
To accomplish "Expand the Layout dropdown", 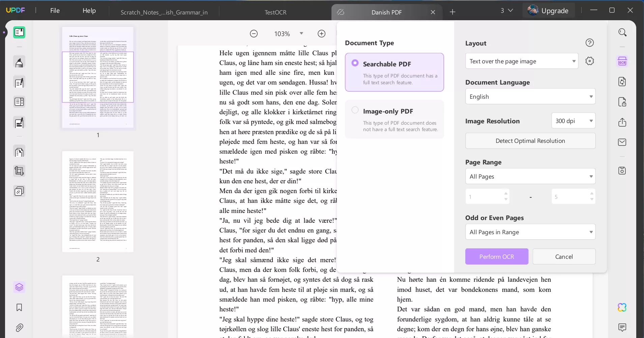I will (522, 61).
